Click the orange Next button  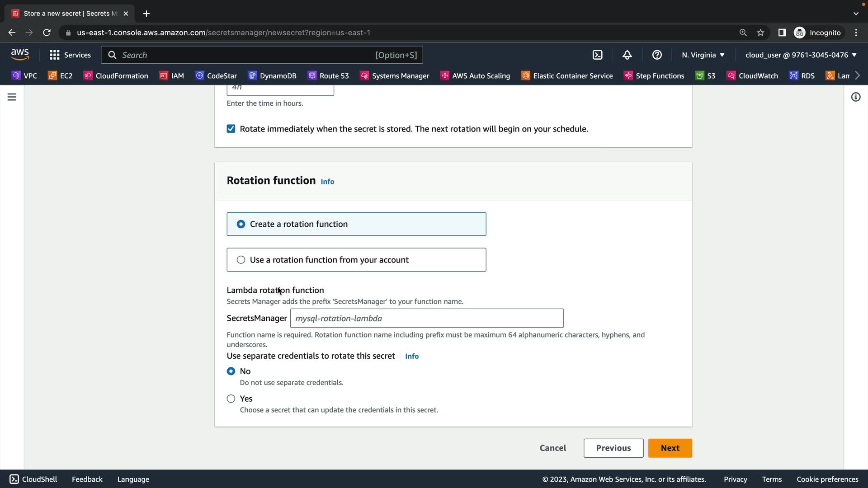(670, 448)
